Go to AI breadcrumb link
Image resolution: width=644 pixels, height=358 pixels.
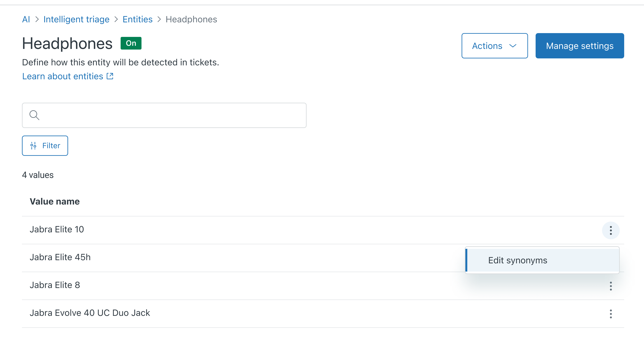coord(26,19)
